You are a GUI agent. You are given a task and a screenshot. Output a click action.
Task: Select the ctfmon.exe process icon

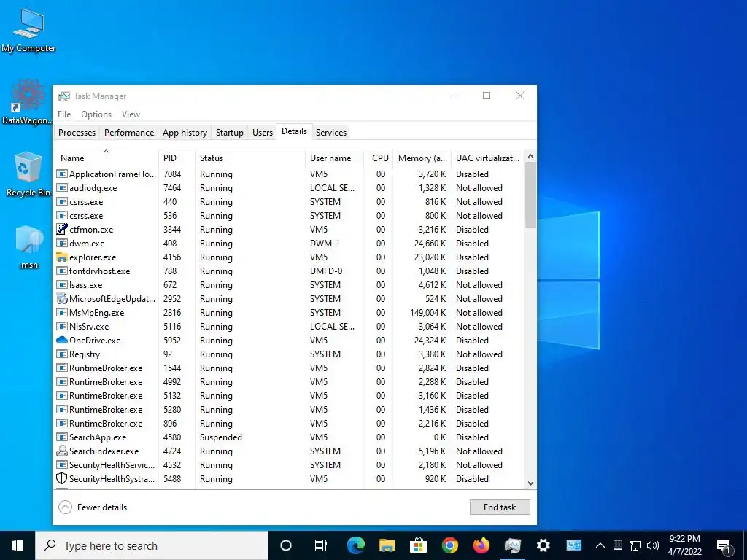61,229
